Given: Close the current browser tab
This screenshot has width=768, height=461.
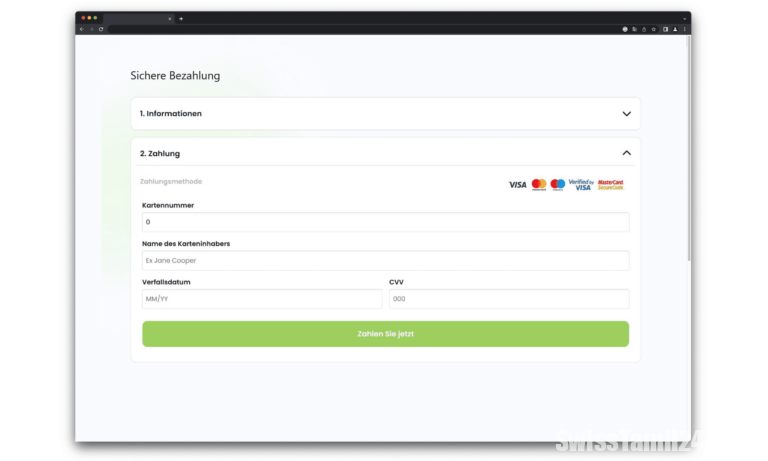Looking at the screenshot, I should (170, 18).
